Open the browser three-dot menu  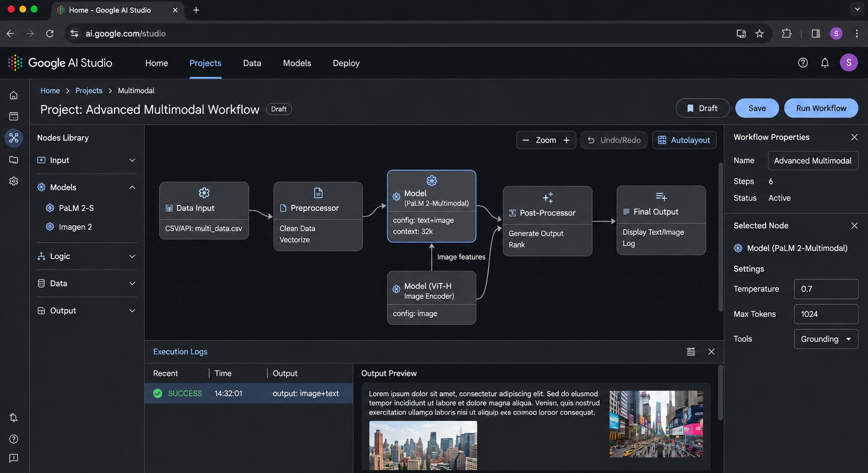(x=857, y=34)
